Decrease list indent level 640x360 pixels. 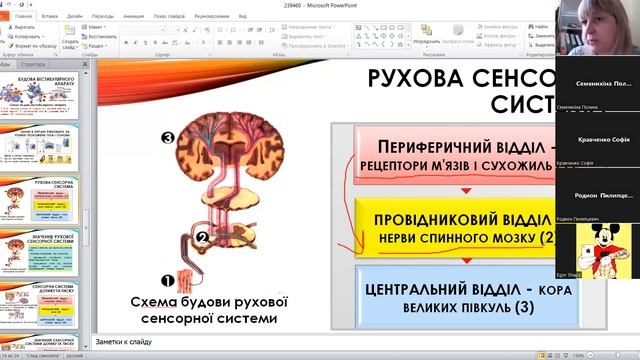pyautogui.click(x=250, y=30)
